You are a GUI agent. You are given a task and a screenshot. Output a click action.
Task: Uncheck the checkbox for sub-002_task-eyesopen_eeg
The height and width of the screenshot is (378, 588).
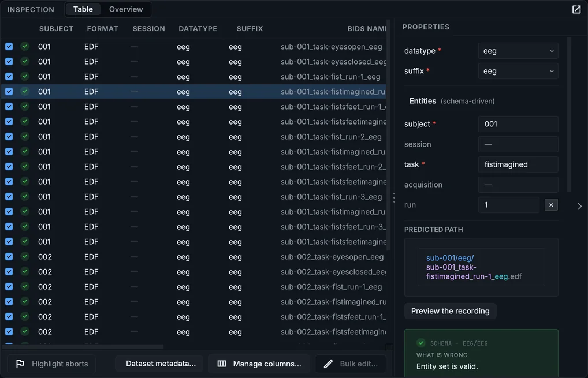9,257
